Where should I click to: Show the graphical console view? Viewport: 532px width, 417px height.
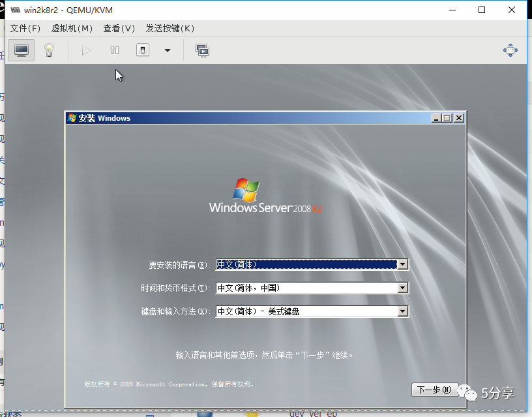(x=22, y=50)
